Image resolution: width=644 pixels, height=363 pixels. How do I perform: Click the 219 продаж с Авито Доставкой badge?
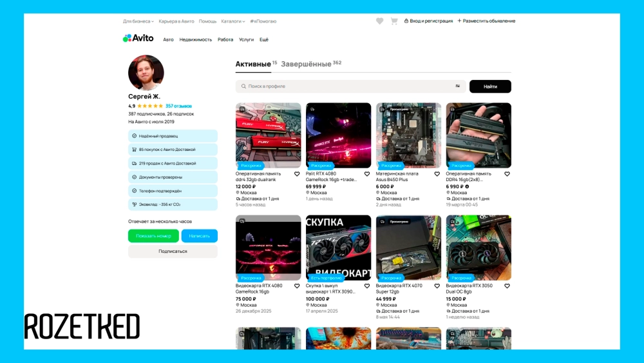pyautogui.click(x=173, y=163)
